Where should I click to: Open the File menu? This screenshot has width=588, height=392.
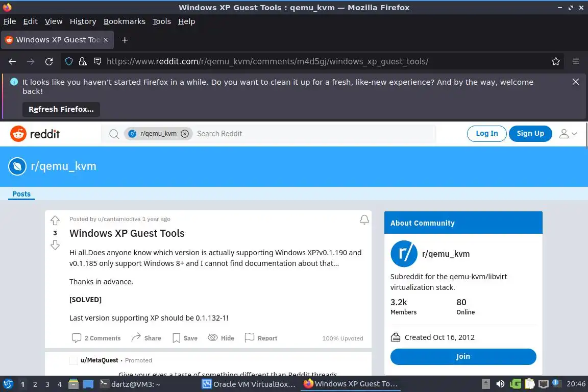click(10, 21)
